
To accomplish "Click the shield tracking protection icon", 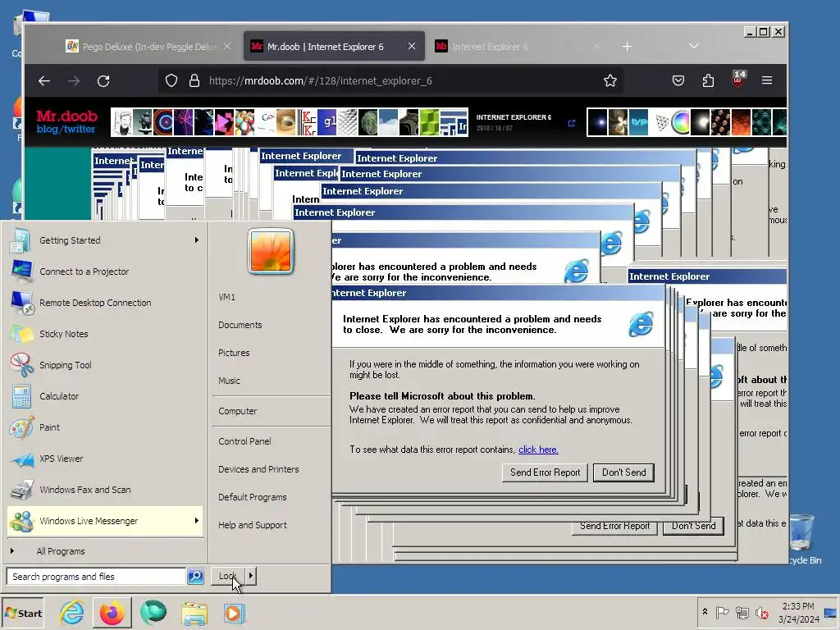I will [171, 81].
